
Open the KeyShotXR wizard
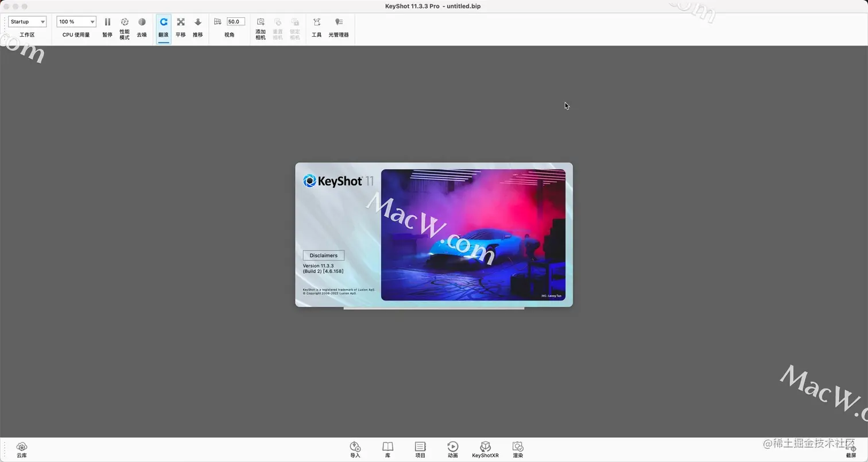point(485,450)
